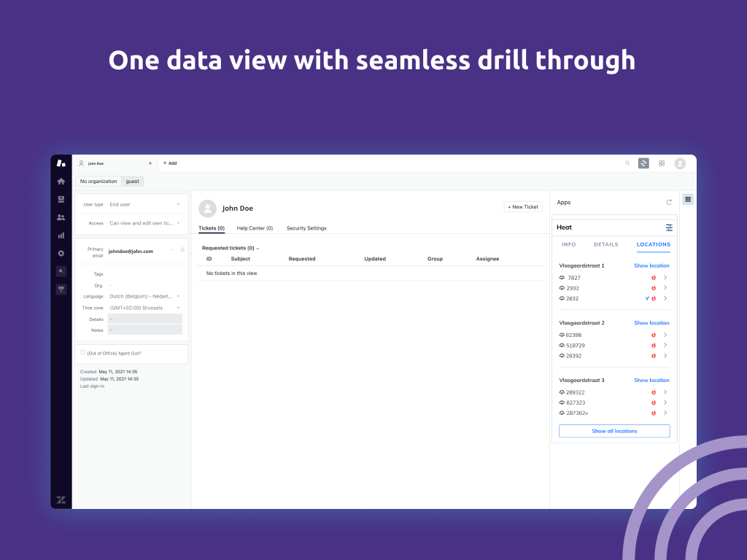Expand meter 7827 with its chevron arrow
Viewport: 747px width, 560px height.
(x=665, y=278)
